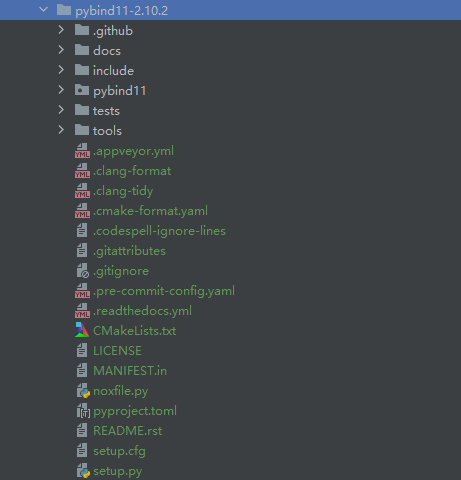Image resolution: width=461 pixels, height=480 pixels.
Task: Expand the tools folder
Action: click(61, 130)
